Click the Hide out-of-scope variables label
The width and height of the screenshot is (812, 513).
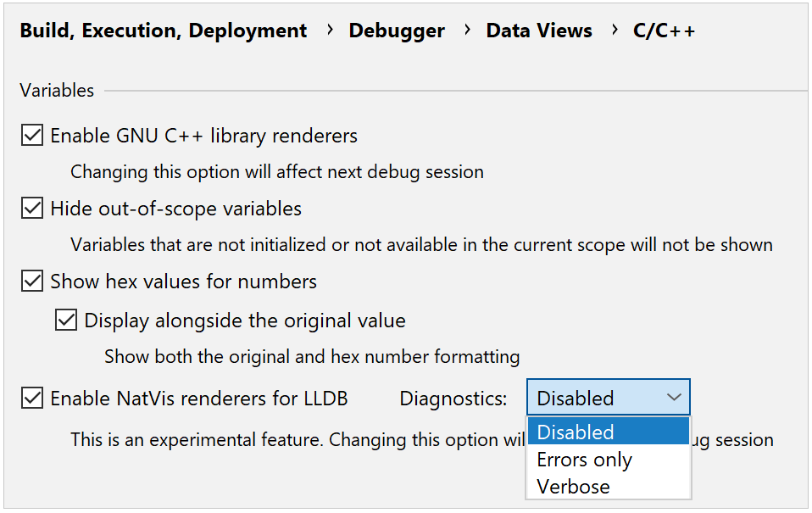point(175,209)
